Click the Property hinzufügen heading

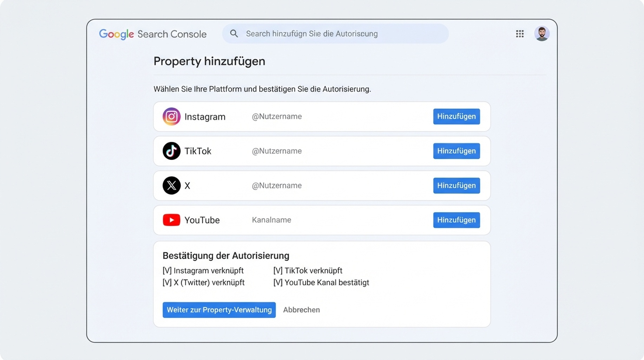tap(209, 61)
